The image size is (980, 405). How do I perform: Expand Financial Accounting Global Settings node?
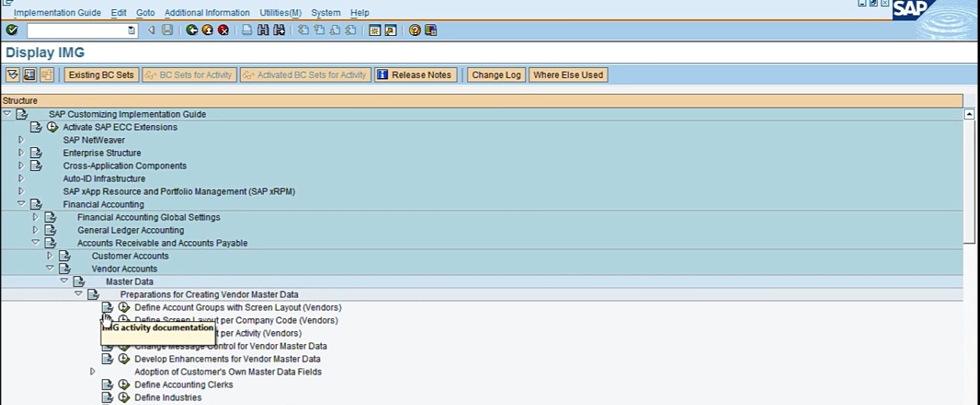[35, 217]
